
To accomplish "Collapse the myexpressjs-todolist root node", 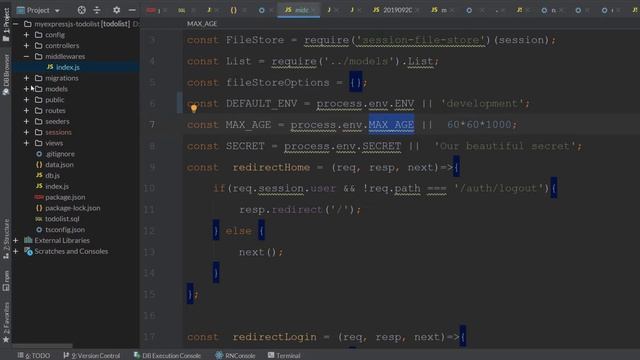I will (16, 24).
